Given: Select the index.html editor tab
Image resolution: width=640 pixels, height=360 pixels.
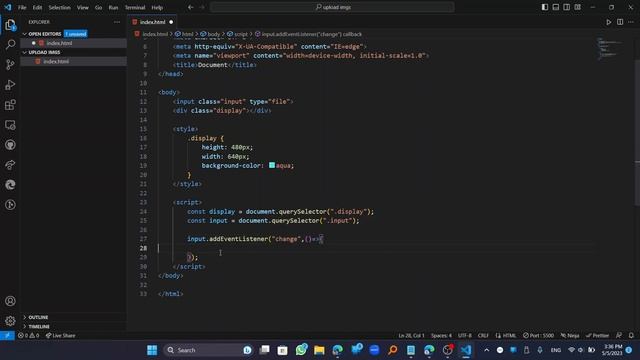Looking at the screenshot, I should (x=153, y=22).
